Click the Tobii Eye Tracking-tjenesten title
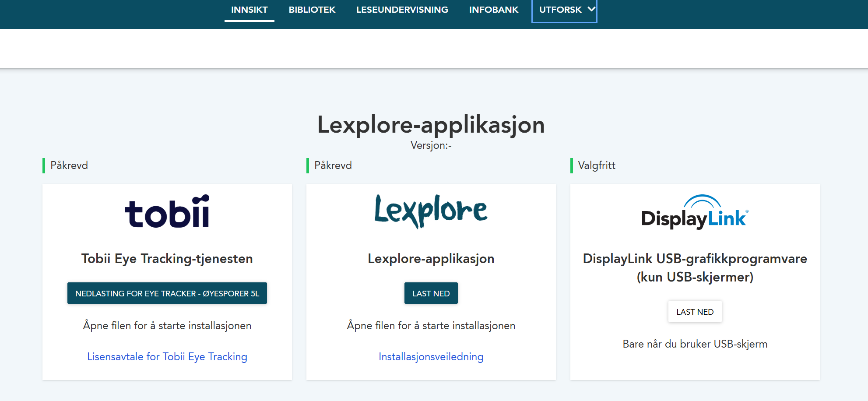Screen dimensions: 868x401 pos(167,259)
